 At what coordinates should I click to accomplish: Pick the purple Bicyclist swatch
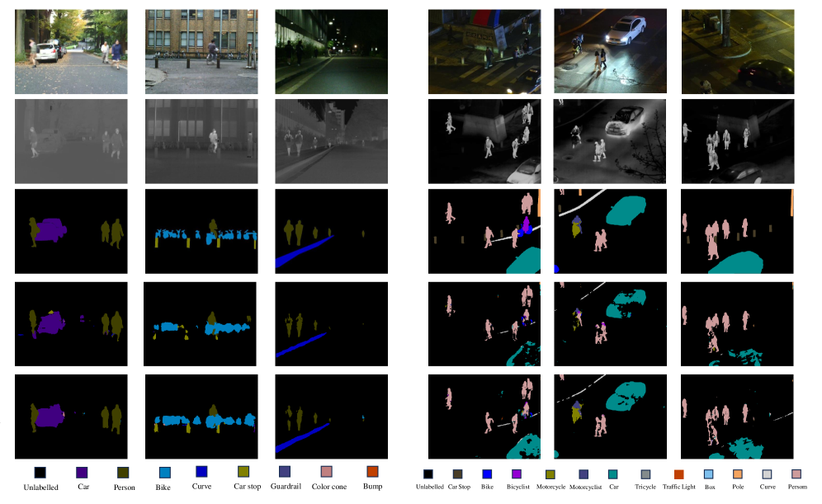517,474
